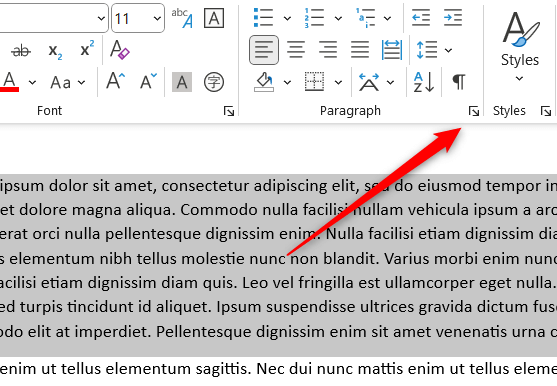The height and width of the screenshot is (386, 557).
Task: Increase paragraph indent
Action: (x=453, y=18)
